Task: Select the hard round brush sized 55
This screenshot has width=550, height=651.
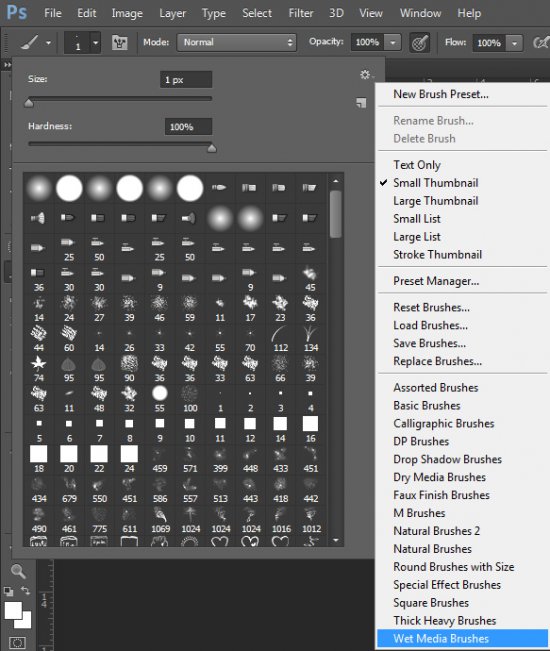Action: tap(160, 399)
